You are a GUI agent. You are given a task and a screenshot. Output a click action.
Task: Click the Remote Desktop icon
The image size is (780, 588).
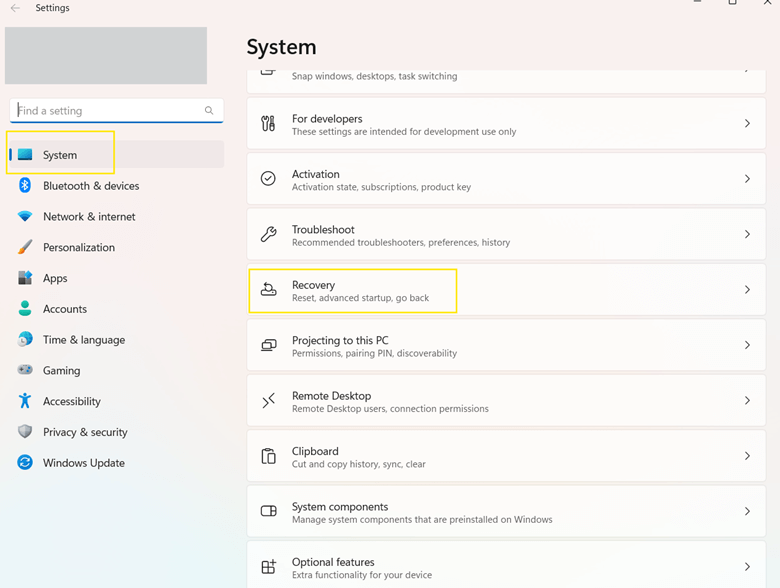coord(269,400)
